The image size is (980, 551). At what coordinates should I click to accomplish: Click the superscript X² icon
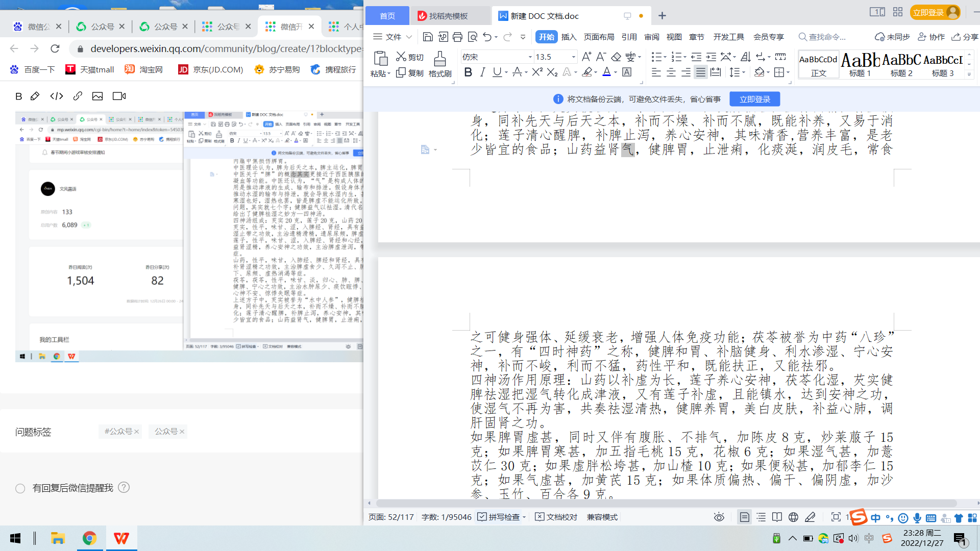tap(537, 72)
